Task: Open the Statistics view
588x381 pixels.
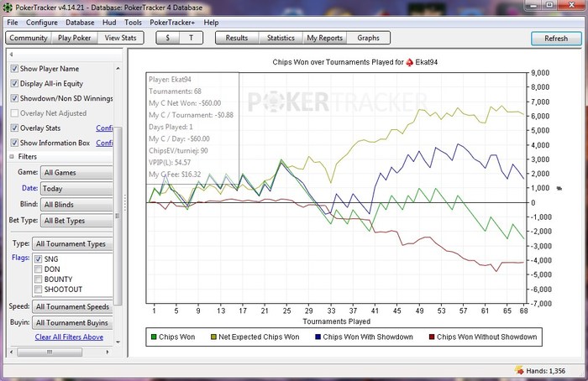Action: point(281,38)
